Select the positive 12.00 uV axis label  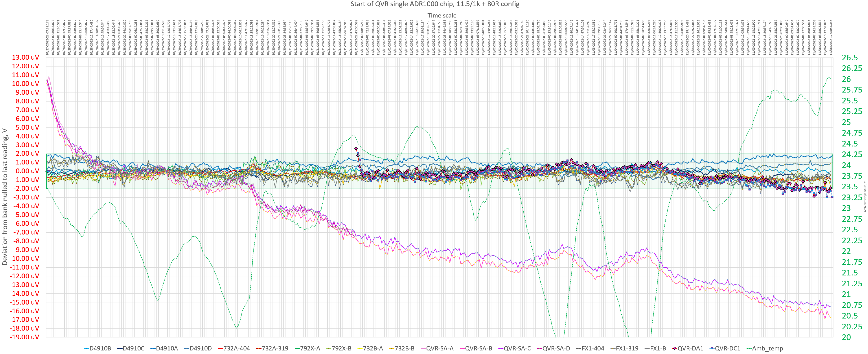click(x=26, y=66)
